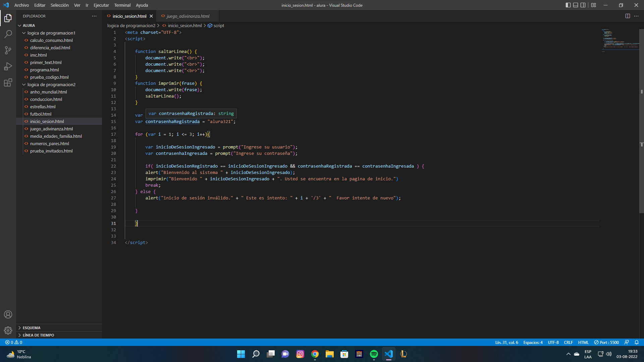Show hidden system tray icons
Image resolution: width=644 pixels, height=362 pixels.
pyautogui.click(x=568, y=354)
